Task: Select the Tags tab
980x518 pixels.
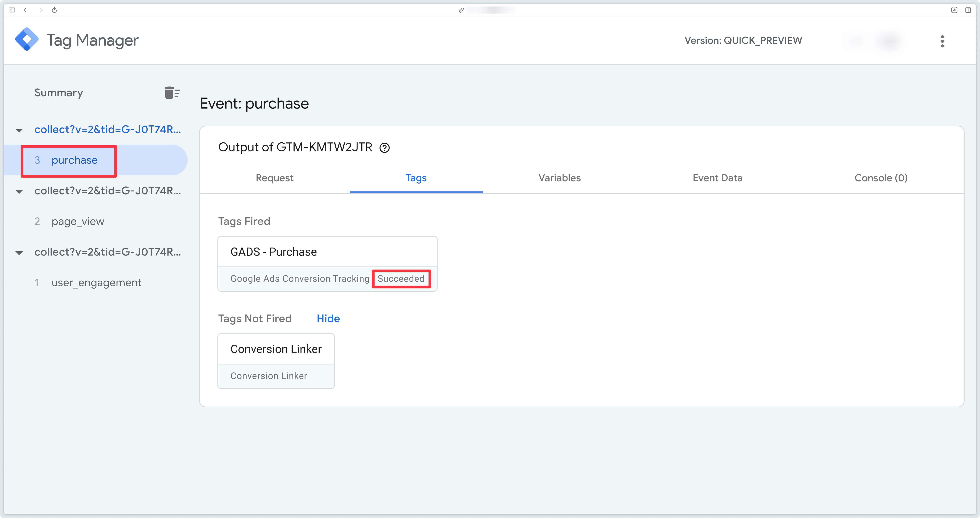Action: 416,178
